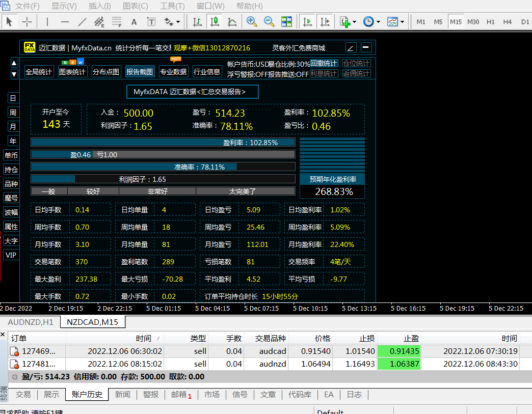
Task: Pick the vertical line drawing tool
Action: tap(47, 22)
